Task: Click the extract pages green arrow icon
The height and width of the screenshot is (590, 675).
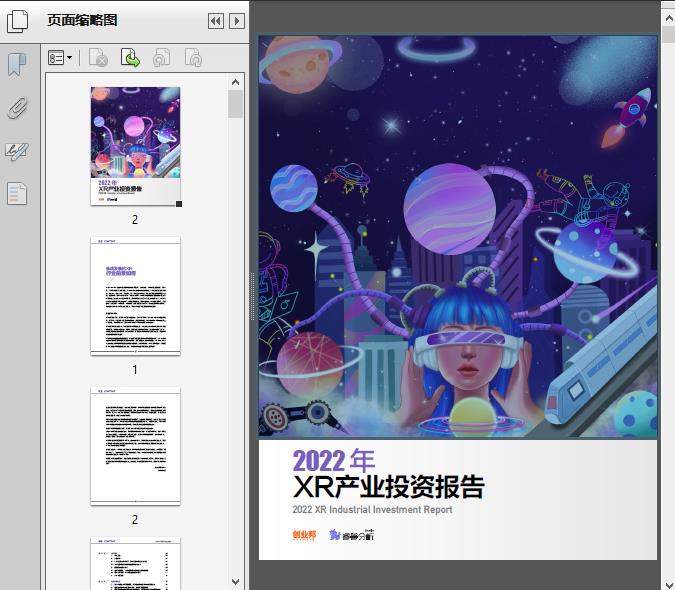Action: click(130, 57)
